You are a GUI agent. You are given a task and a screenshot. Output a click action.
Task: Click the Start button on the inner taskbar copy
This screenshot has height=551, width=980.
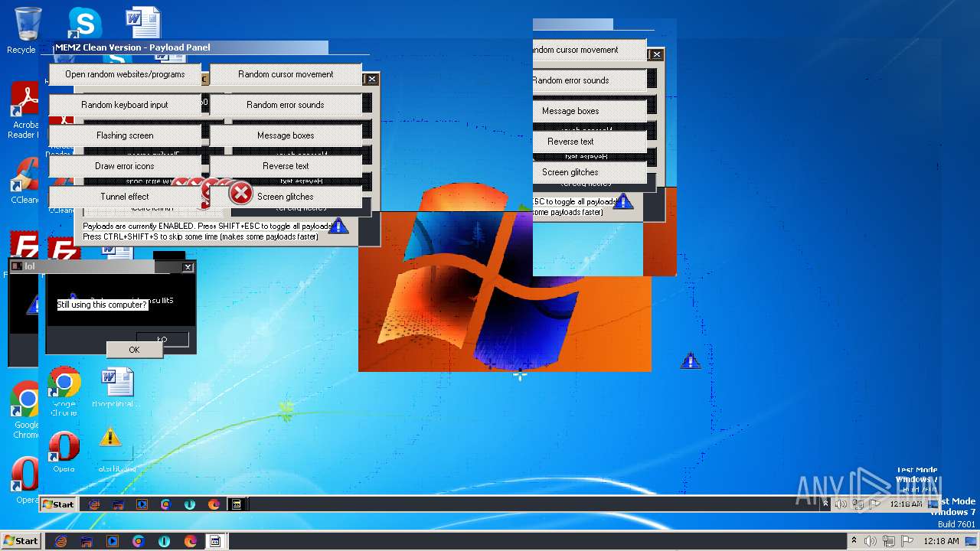tap(58, 504)
